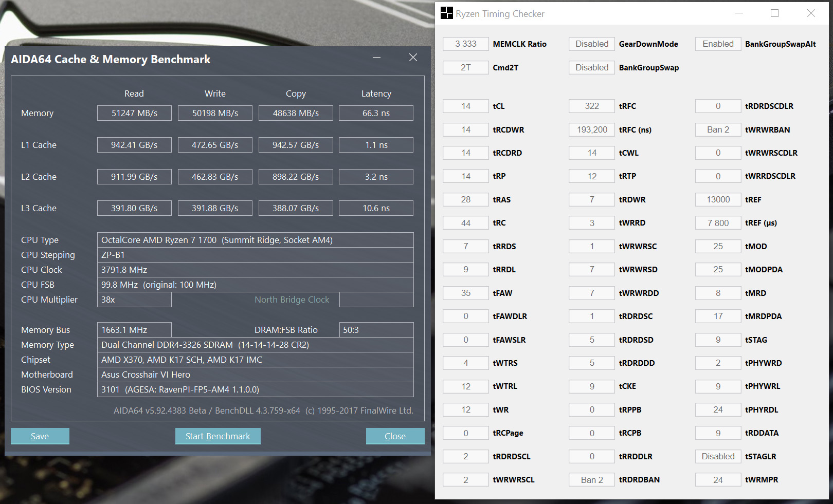The image size is (833, 504).
Task: Click the tWR value field
Action: point(466,409)
